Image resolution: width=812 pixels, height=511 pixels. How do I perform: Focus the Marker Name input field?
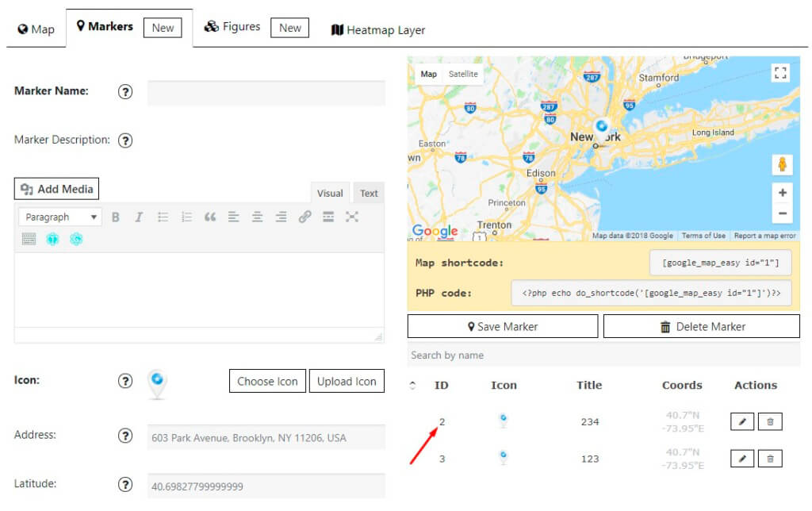point(266,94)
